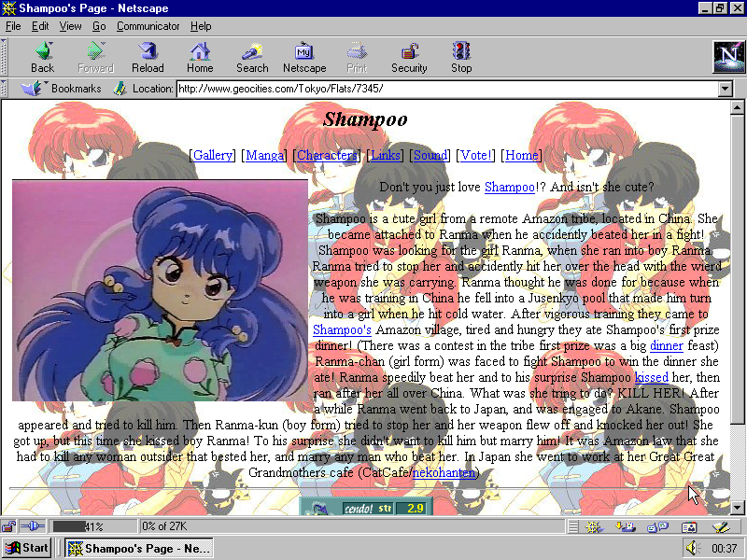The height and width of the screenshot is (560, 747).
Task: Click the security lock icon in status bar
Action: pos(8,526)
